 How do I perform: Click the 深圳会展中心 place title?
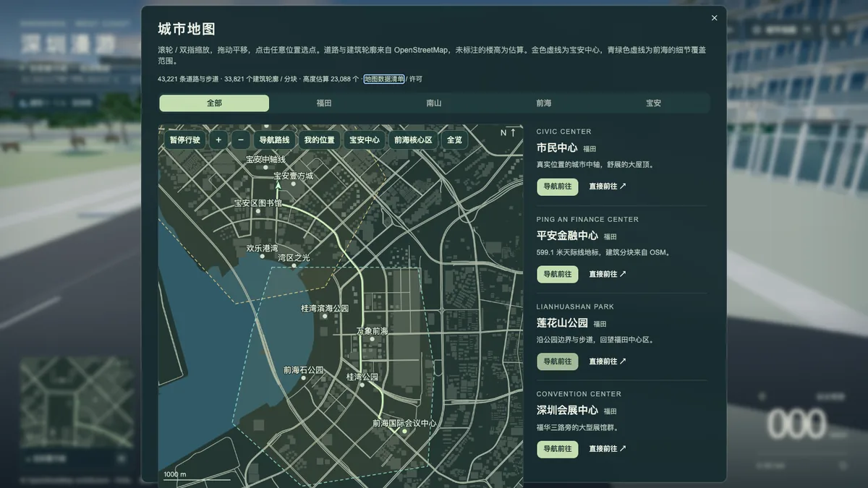(567, 411)
